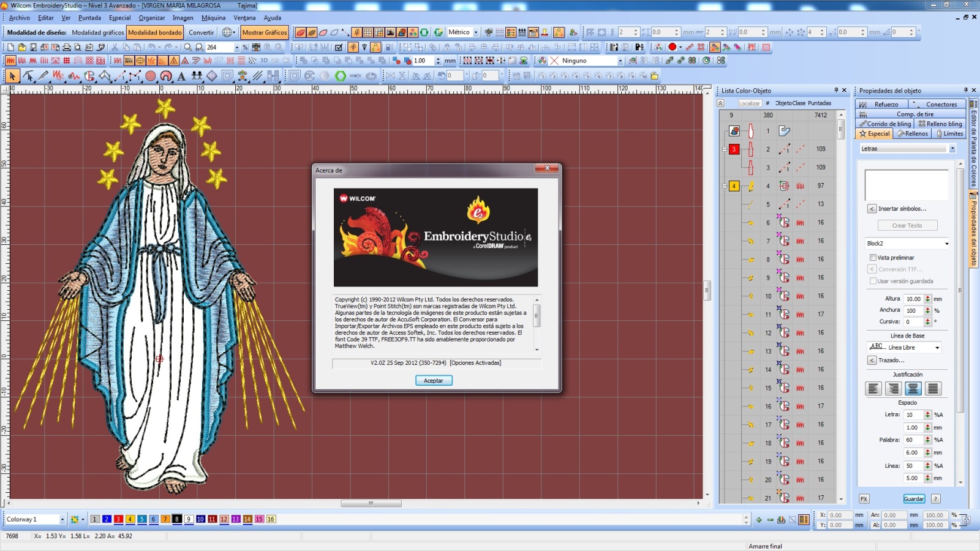Toggle the Mostrar Gráficos button
Viewport: 980px width, 551px height.
[x=265, y=32]
